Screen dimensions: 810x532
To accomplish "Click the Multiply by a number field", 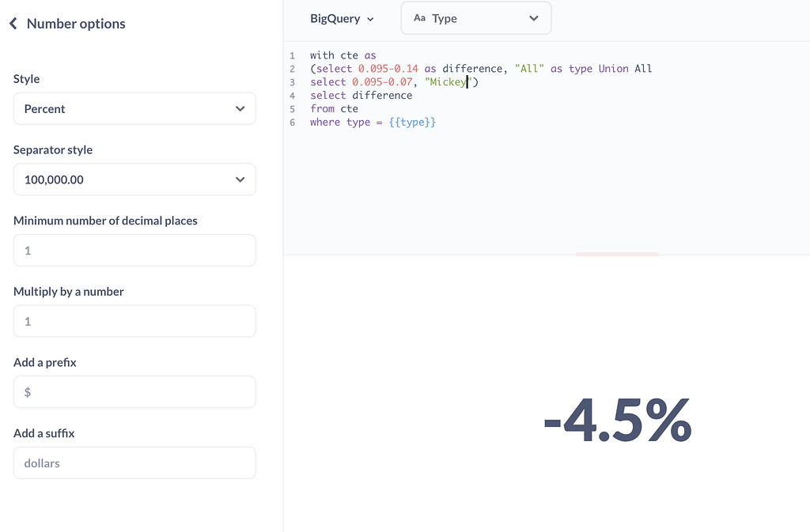I will tap(134, 321).
